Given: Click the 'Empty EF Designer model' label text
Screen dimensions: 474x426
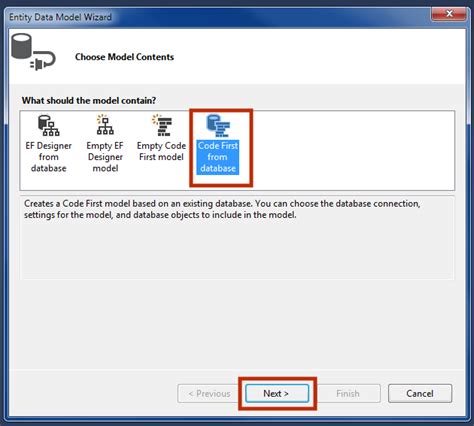Looking at the screenshot, I should [x=105, y=157].
